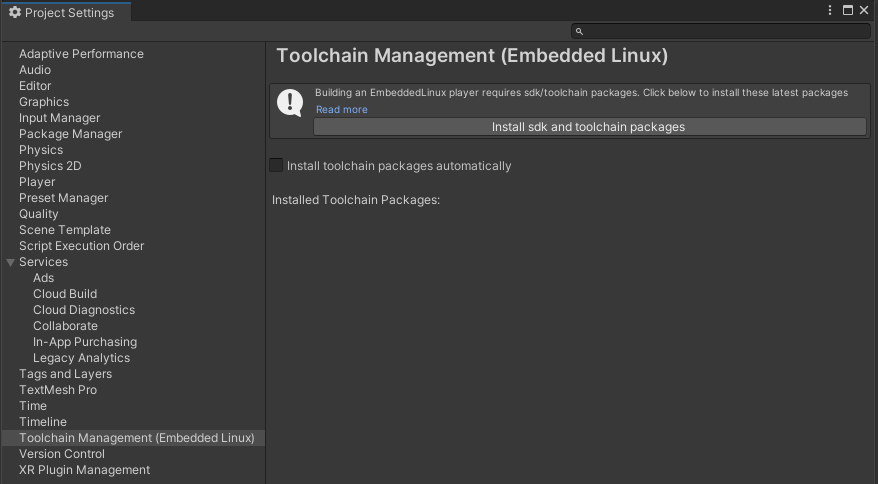
Task: Maximize the Project Settings window
Action: (848, 10)
